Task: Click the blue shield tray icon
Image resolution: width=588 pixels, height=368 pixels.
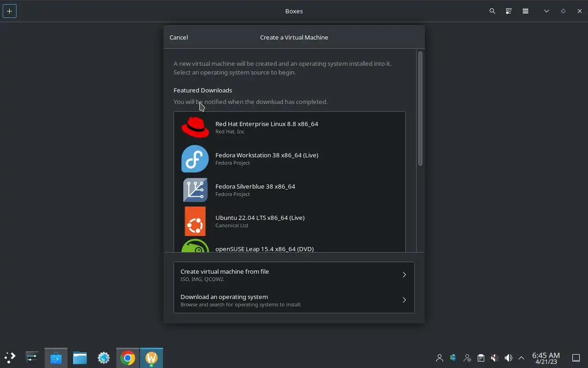Action: [453, 358]
